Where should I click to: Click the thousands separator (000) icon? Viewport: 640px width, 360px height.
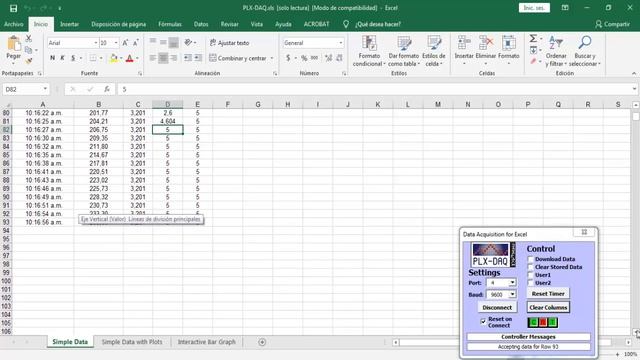(315, 58)
